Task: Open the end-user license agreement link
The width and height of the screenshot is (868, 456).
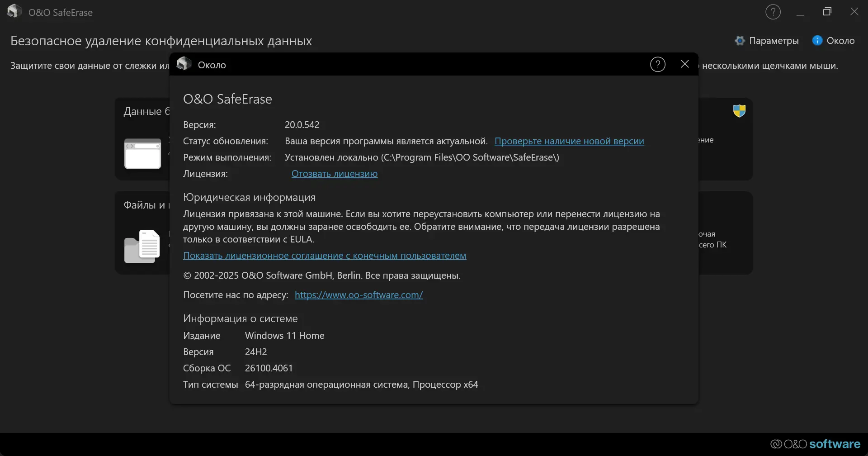Action: (x=324, y=256)
